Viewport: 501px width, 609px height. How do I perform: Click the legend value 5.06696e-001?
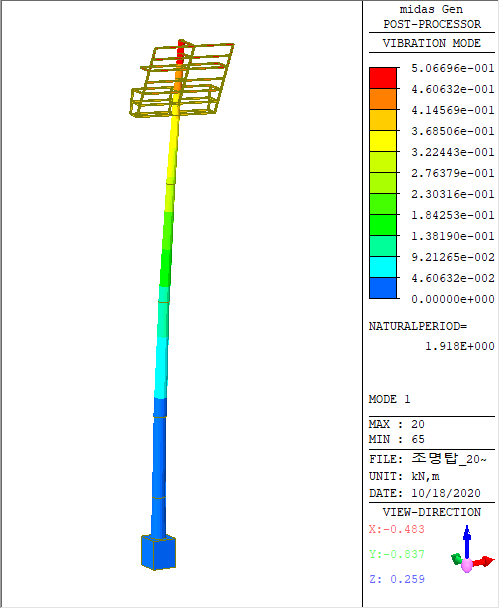[453, 68]
